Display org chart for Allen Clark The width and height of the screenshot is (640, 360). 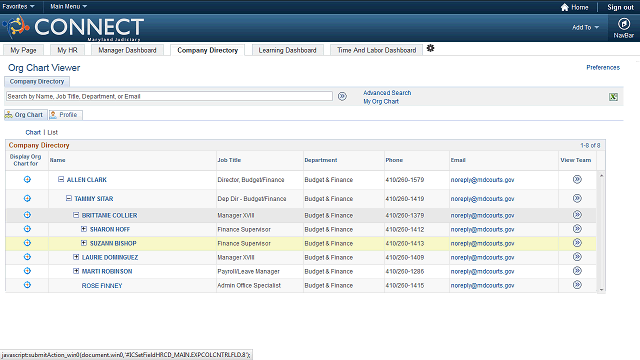(x=27, y=180)
